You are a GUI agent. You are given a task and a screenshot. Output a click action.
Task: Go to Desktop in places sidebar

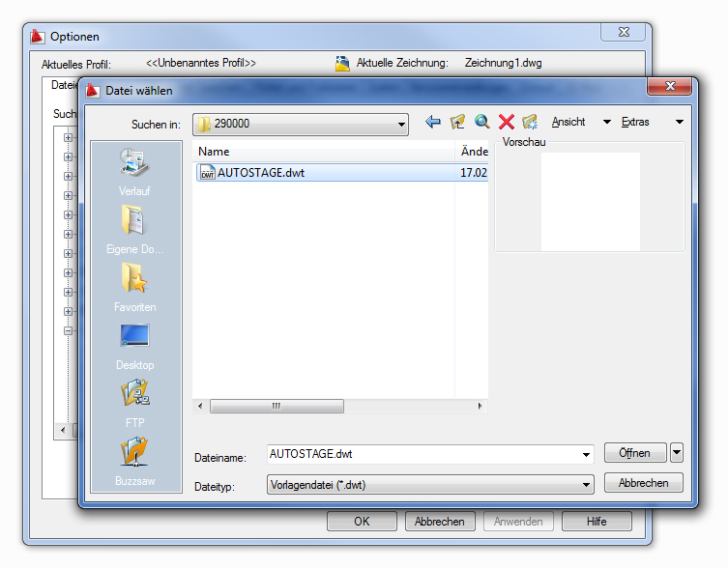[x=134, y=346]
